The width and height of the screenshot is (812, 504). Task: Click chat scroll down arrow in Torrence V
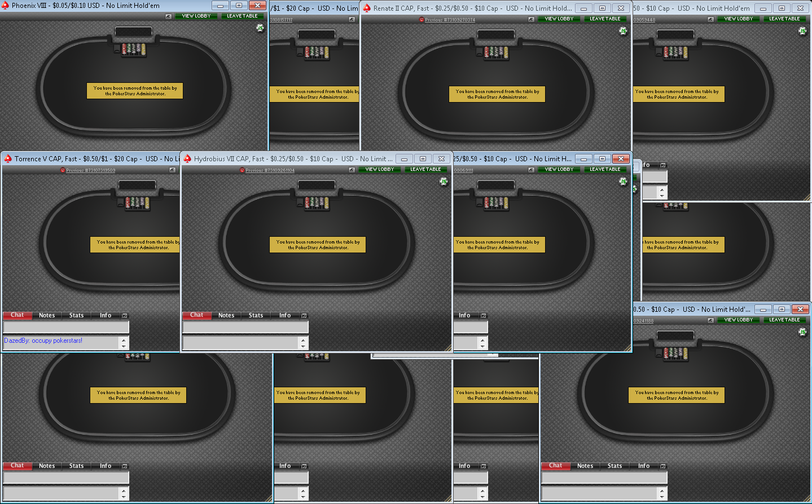[x=124, y=346]
